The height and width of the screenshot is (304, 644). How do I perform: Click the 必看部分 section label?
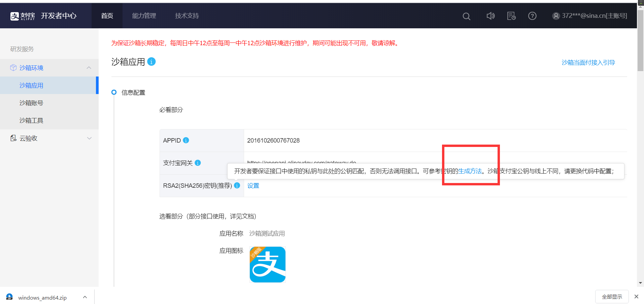(171, 110)
